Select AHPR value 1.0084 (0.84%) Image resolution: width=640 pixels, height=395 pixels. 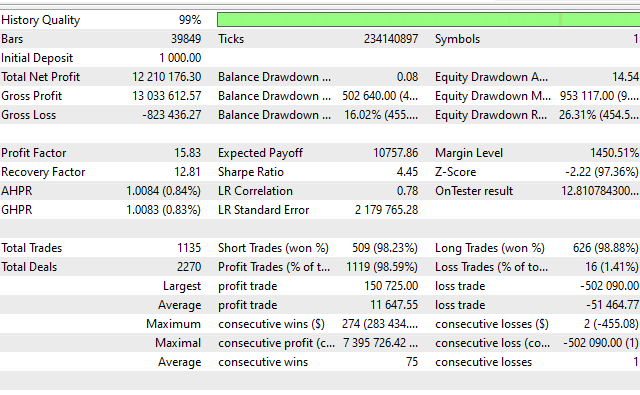point(163,191)
